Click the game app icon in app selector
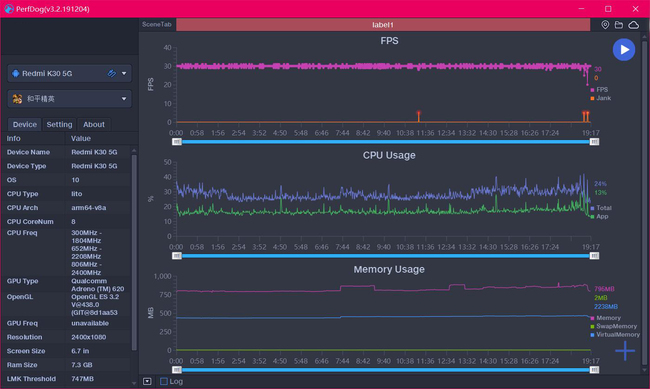This screenshot has width=650, height=389. coord(17,99)
